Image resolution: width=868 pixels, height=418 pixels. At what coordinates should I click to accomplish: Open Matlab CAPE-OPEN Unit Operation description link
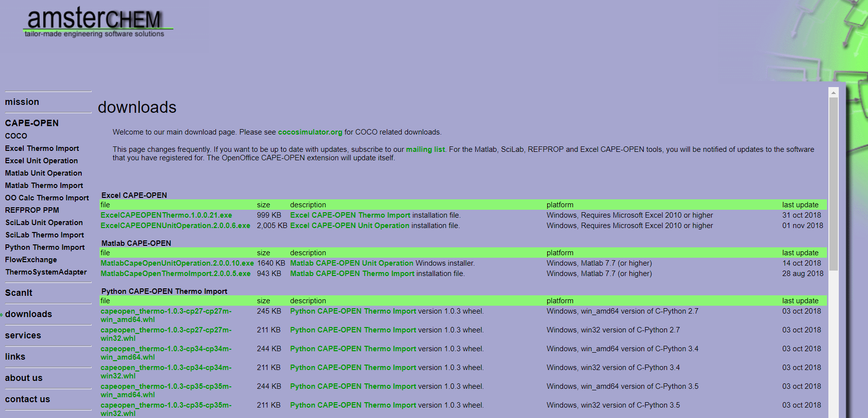352,263
